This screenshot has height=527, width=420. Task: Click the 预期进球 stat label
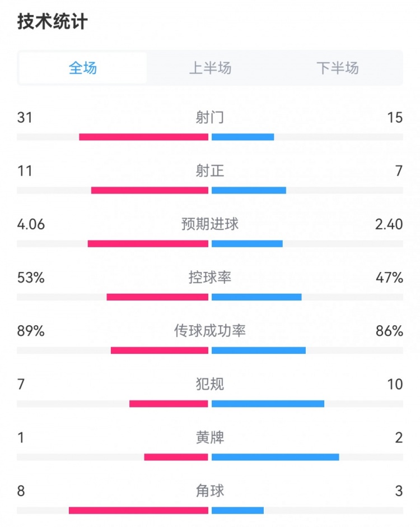210,224
